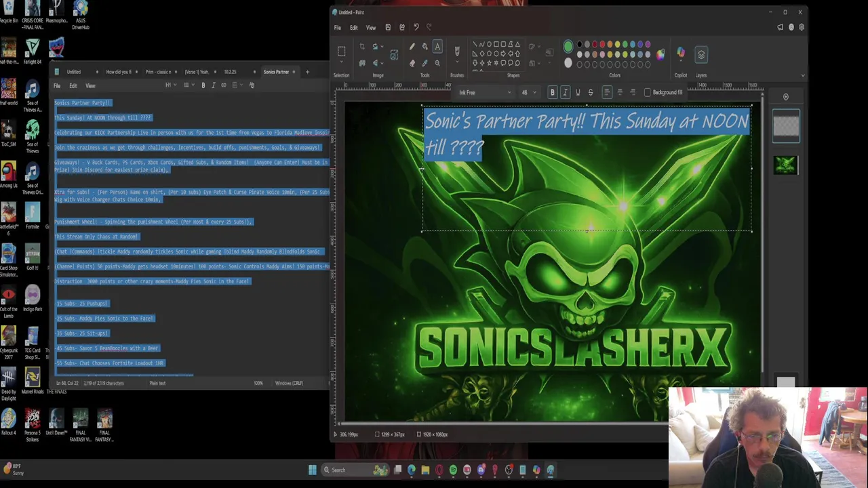Set text alignment to left
The width and height of the screenshot is (868, 488).
pyautogui.click(x=607, y=92)
